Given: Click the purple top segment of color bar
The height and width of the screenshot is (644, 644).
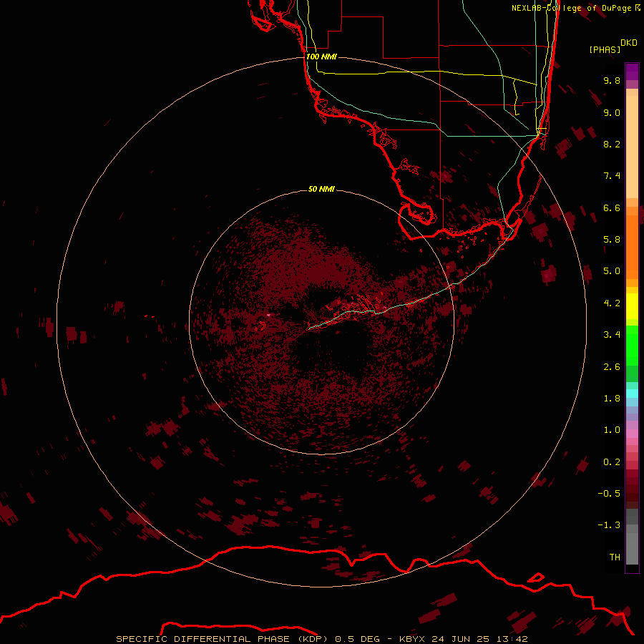Looking at the screenshot, I should [x=632, y=72].
